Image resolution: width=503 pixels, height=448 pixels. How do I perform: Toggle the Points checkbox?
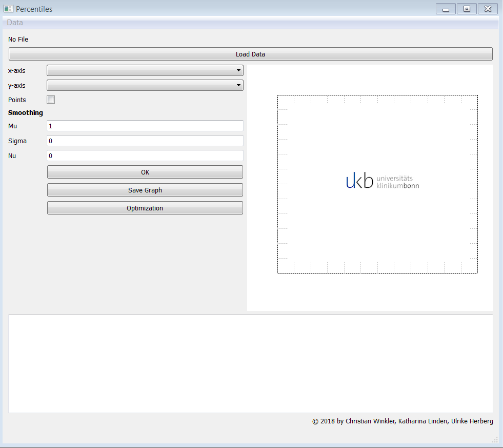[x=51, y=100]
